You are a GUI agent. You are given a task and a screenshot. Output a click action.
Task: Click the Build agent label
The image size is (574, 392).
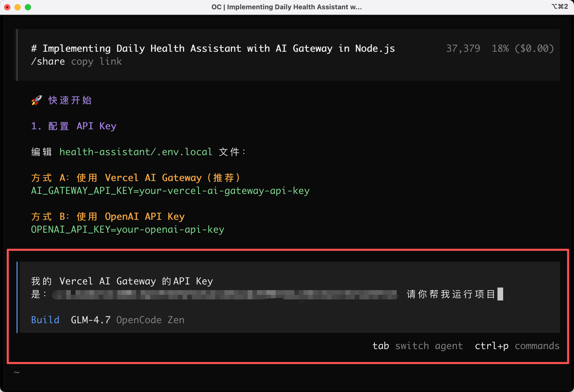(45, 320)
